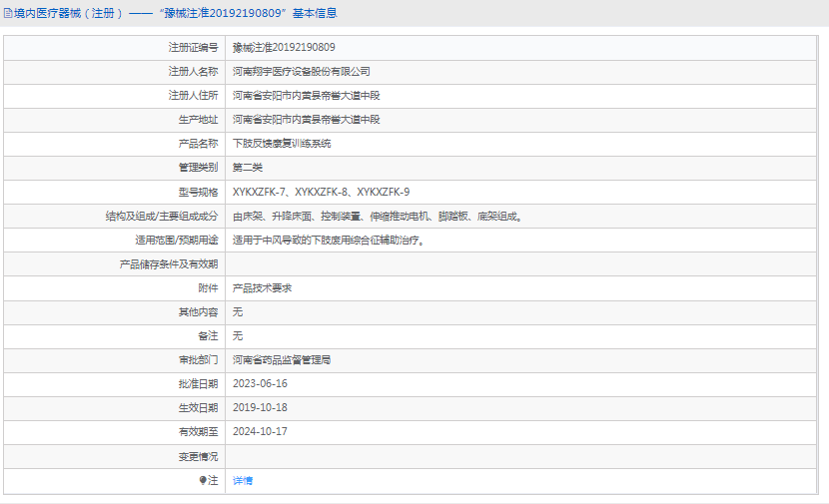Click the structure composition text 由床架、升降床面…
Image resolution: width=829 pixels, height=504 pixels.
(378, 217)
